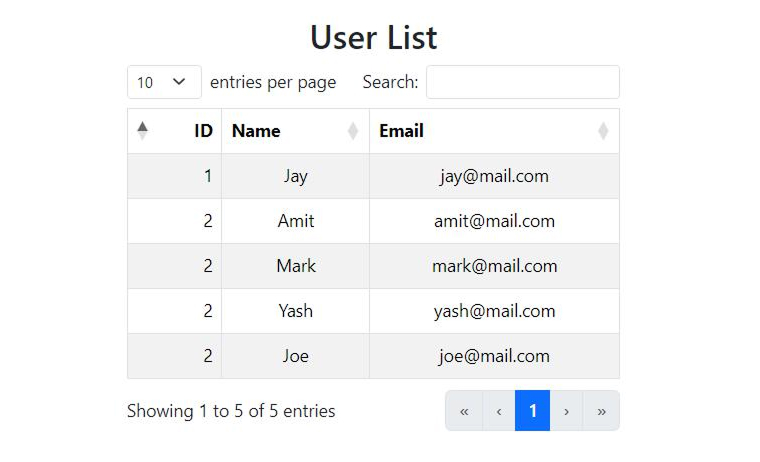
Task: Click the Email column sort arrows icon
Action: point(603,131)
